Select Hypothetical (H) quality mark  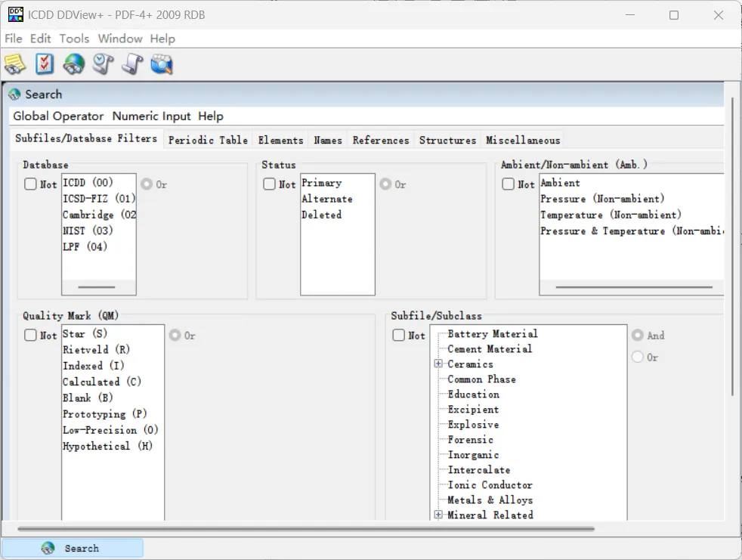coord(108,447)
